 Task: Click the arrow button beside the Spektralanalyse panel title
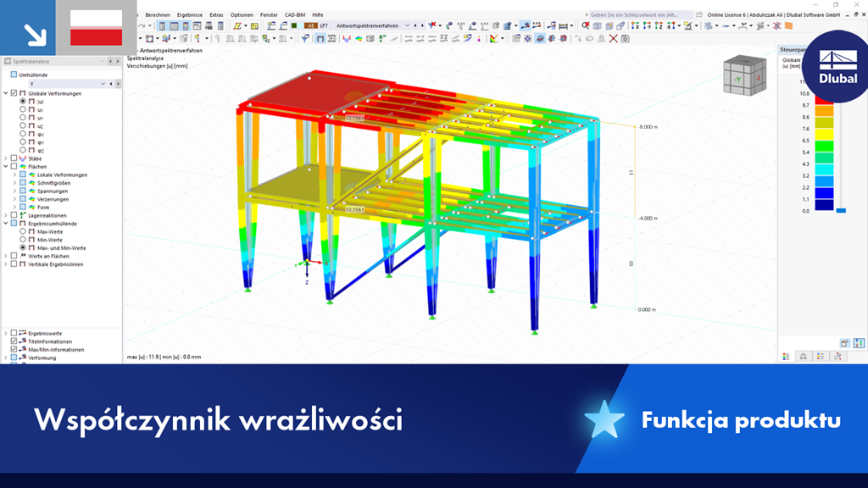coord(111,61)
